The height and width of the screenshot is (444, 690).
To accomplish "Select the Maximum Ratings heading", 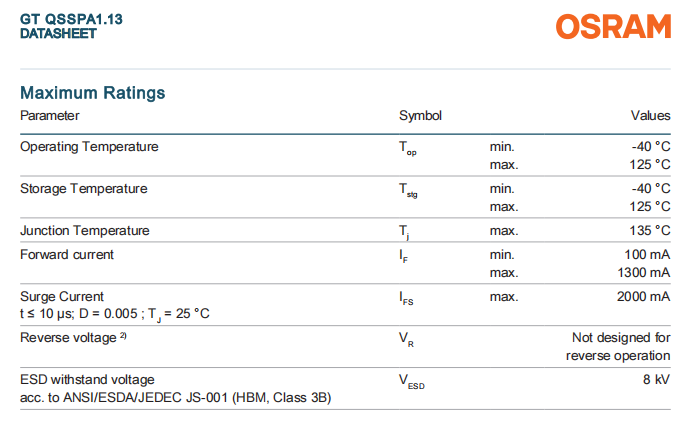I will tap(93, 93).
